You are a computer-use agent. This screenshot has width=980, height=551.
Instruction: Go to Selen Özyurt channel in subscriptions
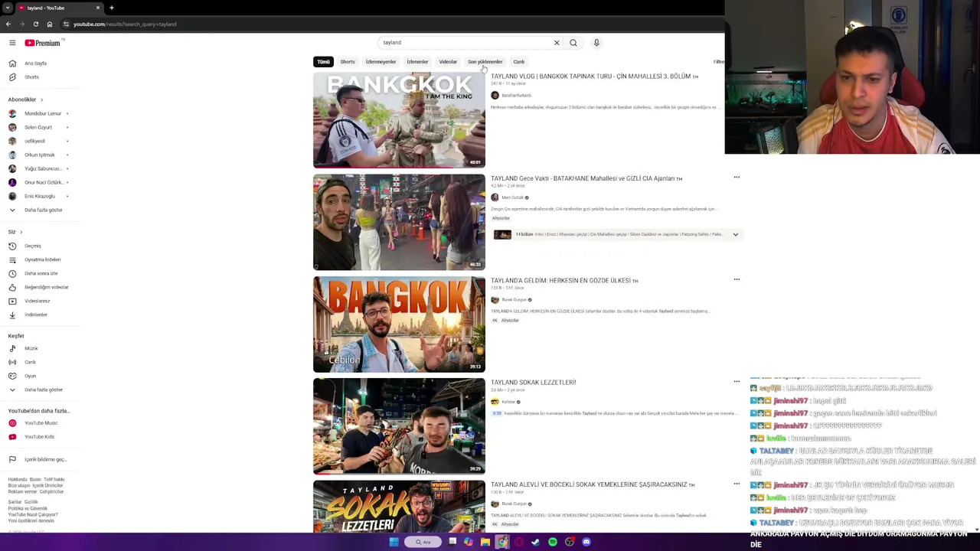[x=38, y=127]
